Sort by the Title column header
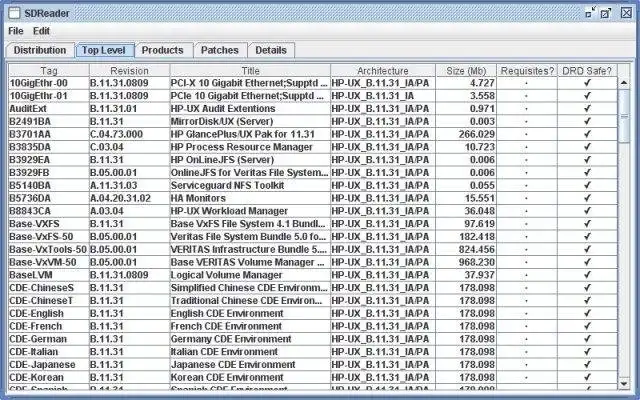 250,71
